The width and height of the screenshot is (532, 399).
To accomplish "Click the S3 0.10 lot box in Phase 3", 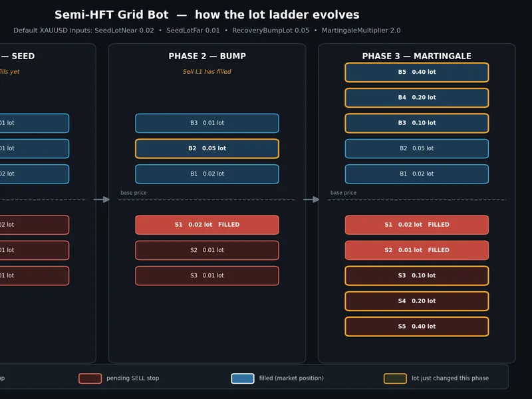I will pyautogui.click(x=417, y=275).
